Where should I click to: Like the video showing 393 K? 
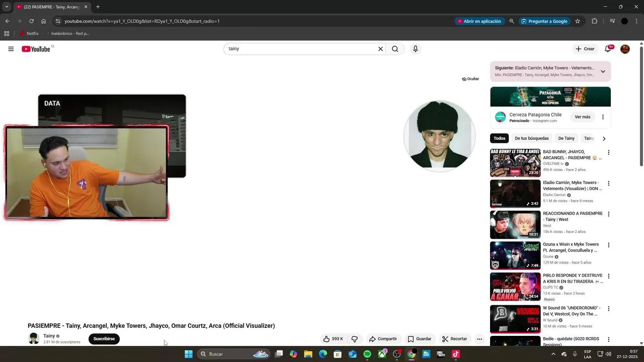coord(333,339)
